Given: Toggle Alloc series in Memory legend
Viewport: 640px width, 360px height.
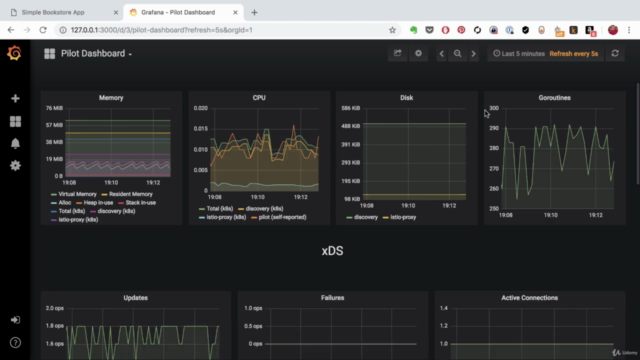Looking at the screenshot, I should click(64, 202).
